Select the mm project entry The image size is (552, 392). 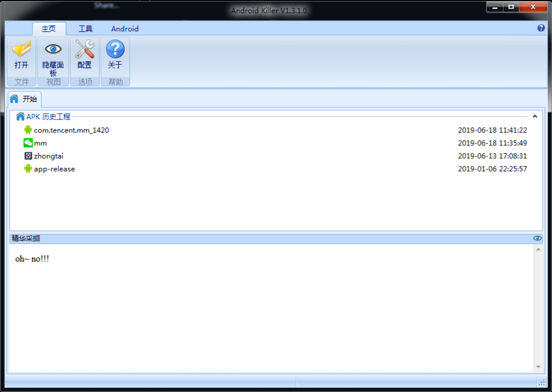(40, 143)
